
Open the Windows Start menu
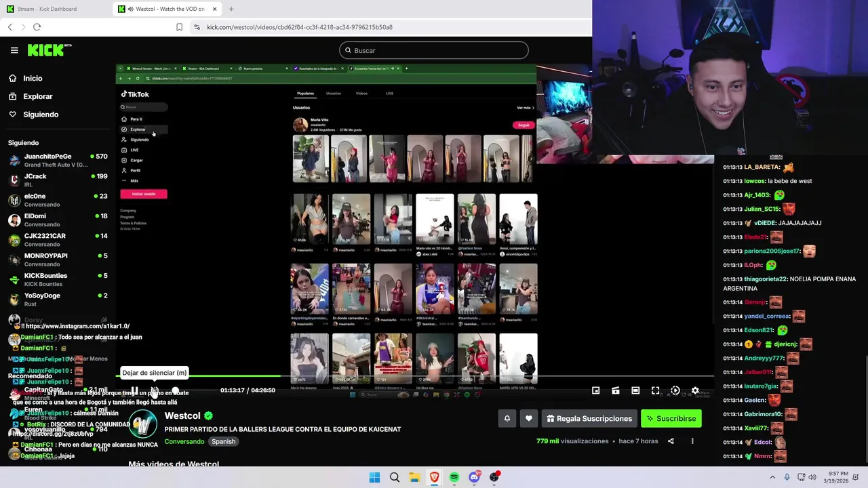[374, 477]
